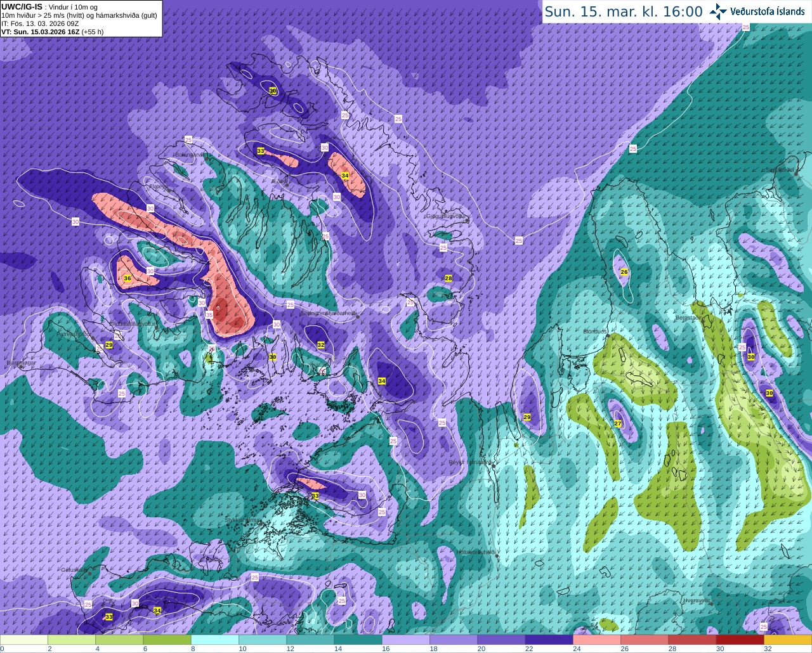The width and height of the screenshot is (812, 653).
Task: Click the yellow 33 label above Stykkishólmur
Action: [x=315, y=495]
